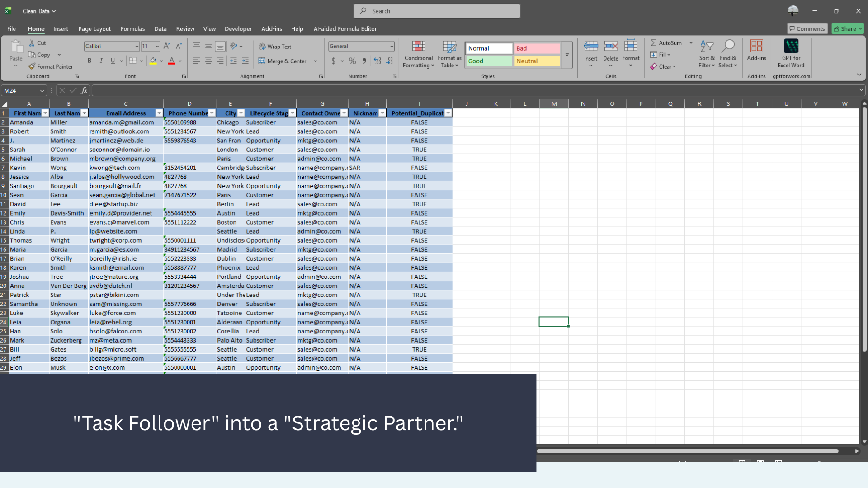This screenshot has width=868, height=488.
Task: Click the Sort & Filter icon
Action: coord(707,46)
